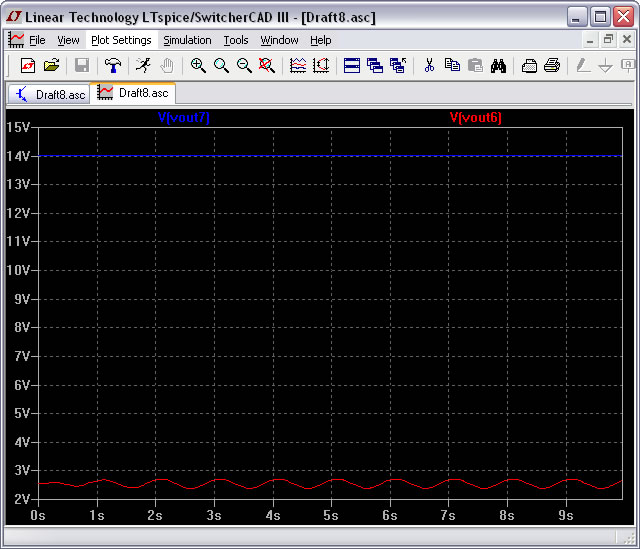This screenshot has height=549, width=640.
Task: Open the File menu
Action: [x=37, y=40]
